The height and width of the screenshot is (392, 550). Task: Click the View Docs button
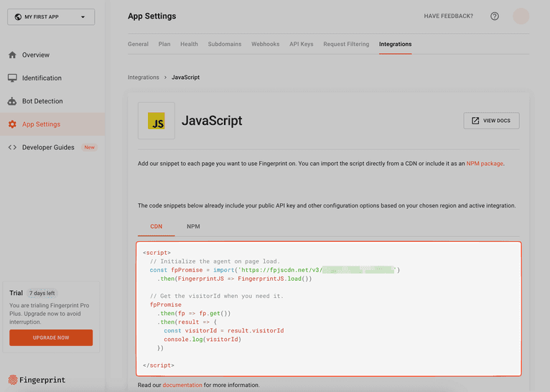(x=491, y=121)
